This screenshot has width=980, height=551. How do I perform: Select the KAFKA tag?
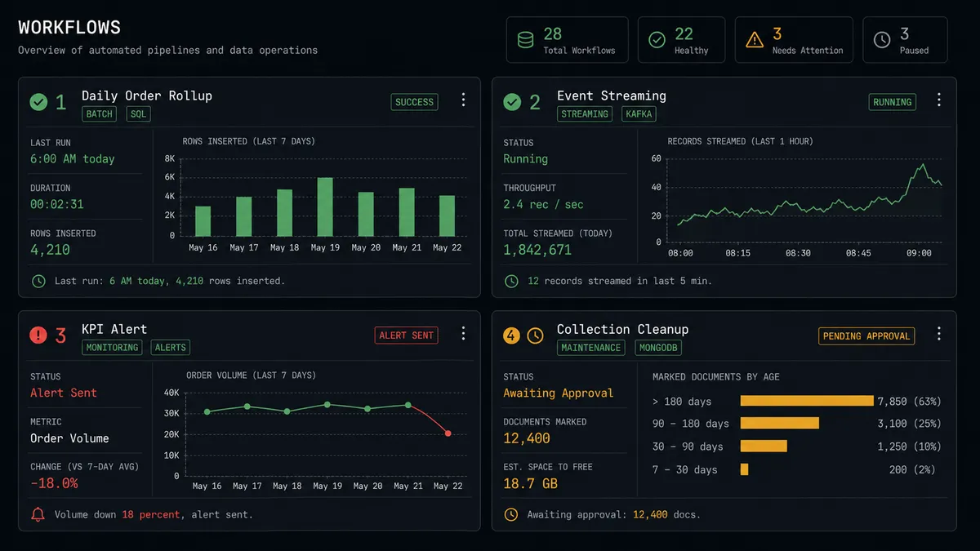(639, 114)
